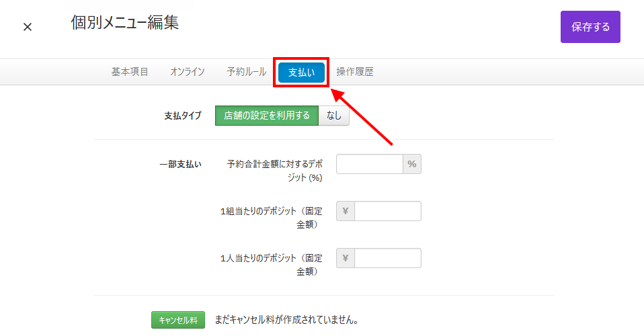Click the 保存する button
Image resolution: width=644 pixels, height=336 pixels.
tap(590, 27)
